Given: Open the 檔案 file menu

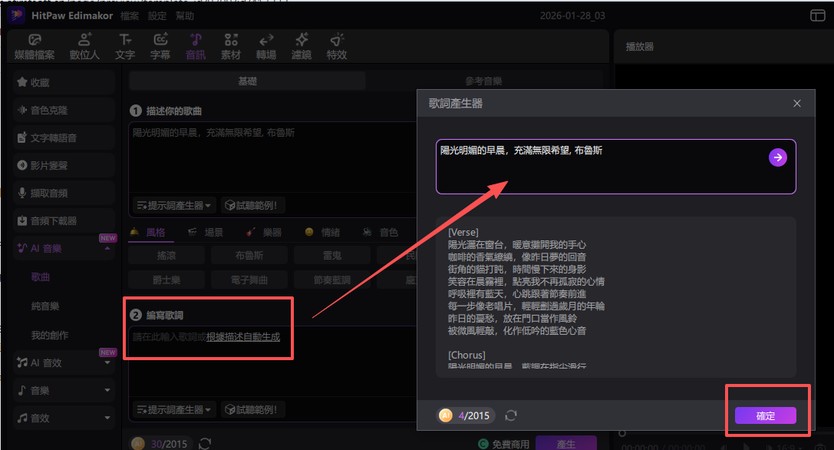Looking at the screenshot, I should click(x=129, y=16).
